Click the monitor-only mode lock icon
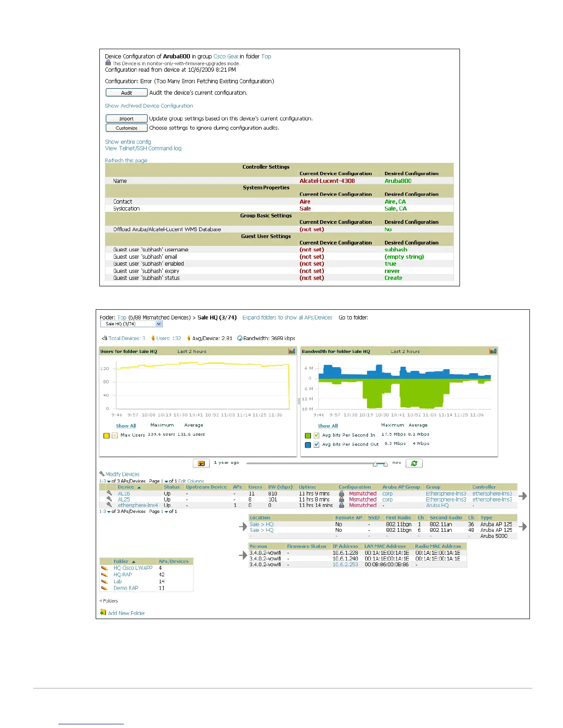 (108, 63)
